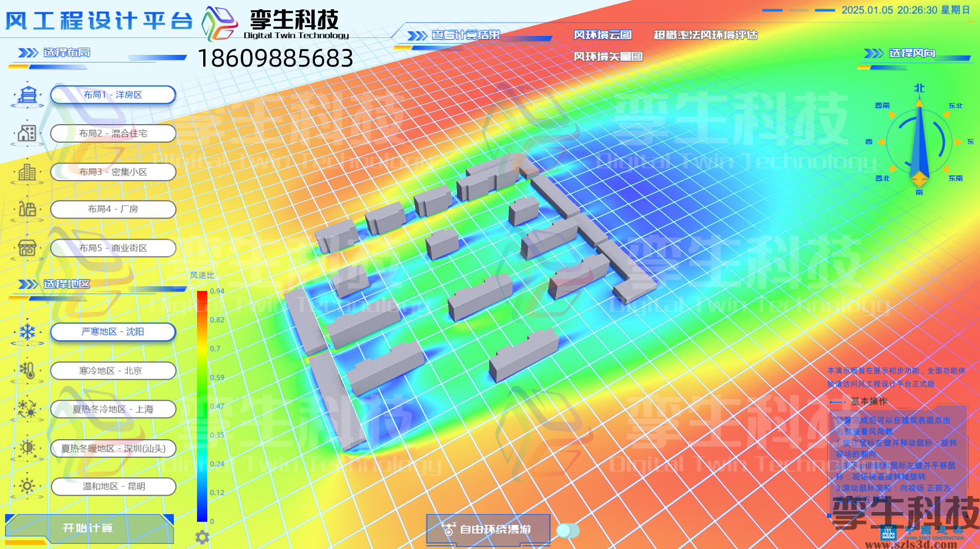This screenshot has height=549, width=980.
Task: Click the date and time display
Action: [x=906, y=10]
